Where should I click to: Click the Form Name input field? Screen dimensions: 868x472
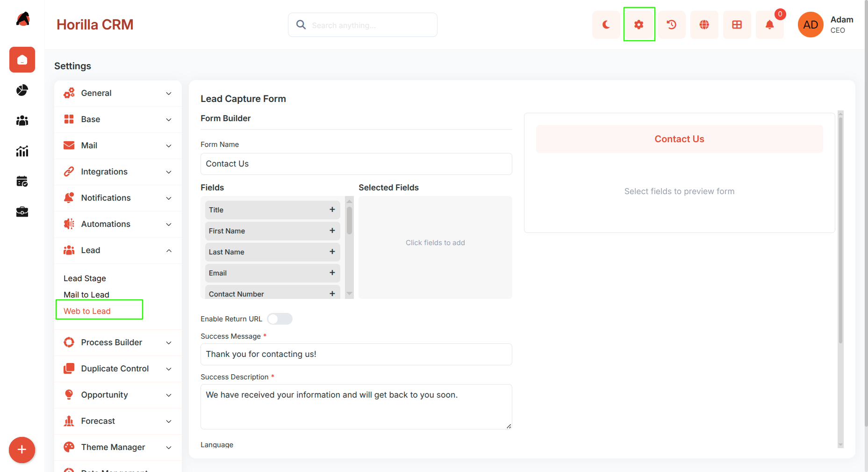pos(356,164)
